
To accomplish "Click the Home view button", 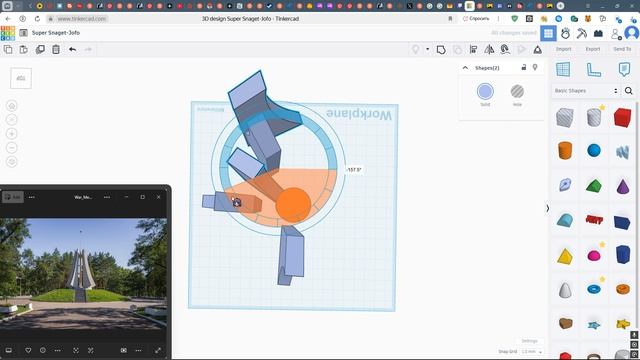I will [12, 106].
